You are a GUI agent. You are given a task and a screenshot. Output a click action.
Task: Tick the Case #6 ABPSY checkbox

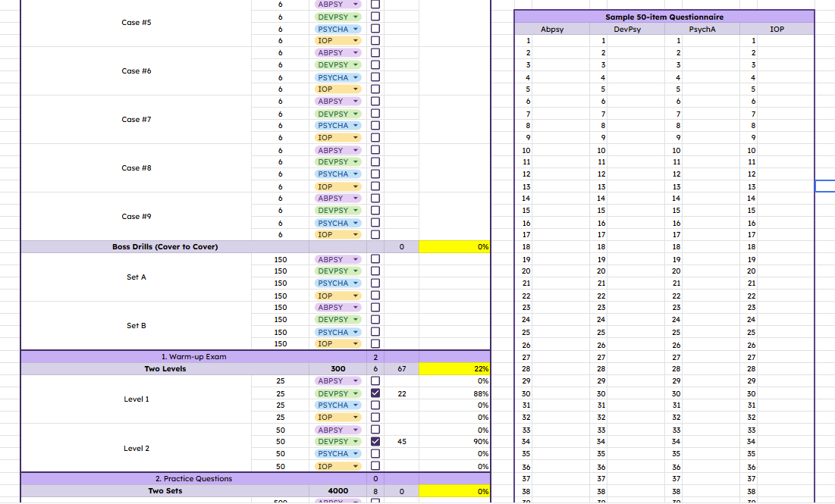pos(375,53)
